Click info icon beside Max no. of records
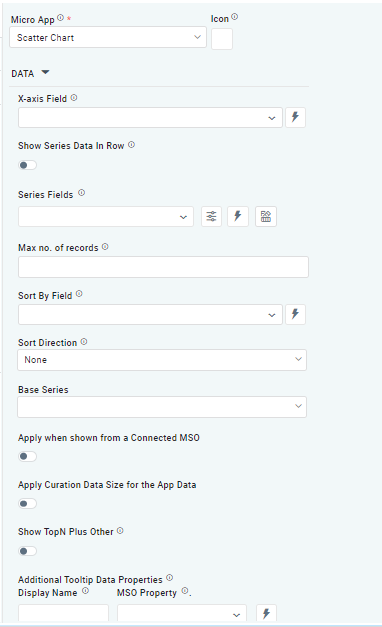The image size is (382, 627). coord(105,247)
